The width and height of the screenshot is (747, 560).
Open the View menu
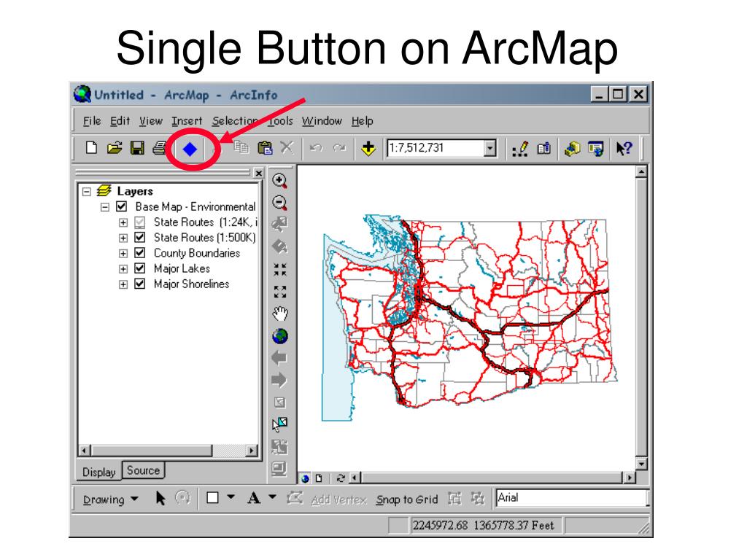[x=151, y=121]
